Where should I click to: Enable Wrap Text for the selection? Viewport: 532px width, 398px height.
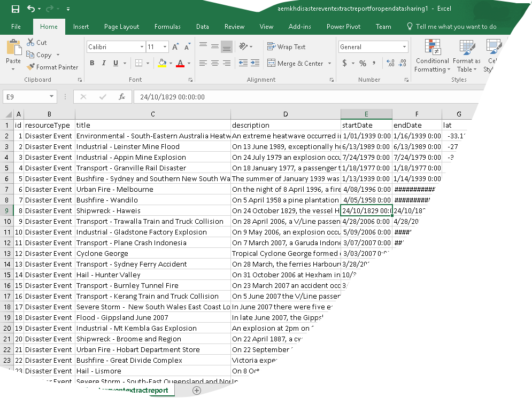click(287, 46)
